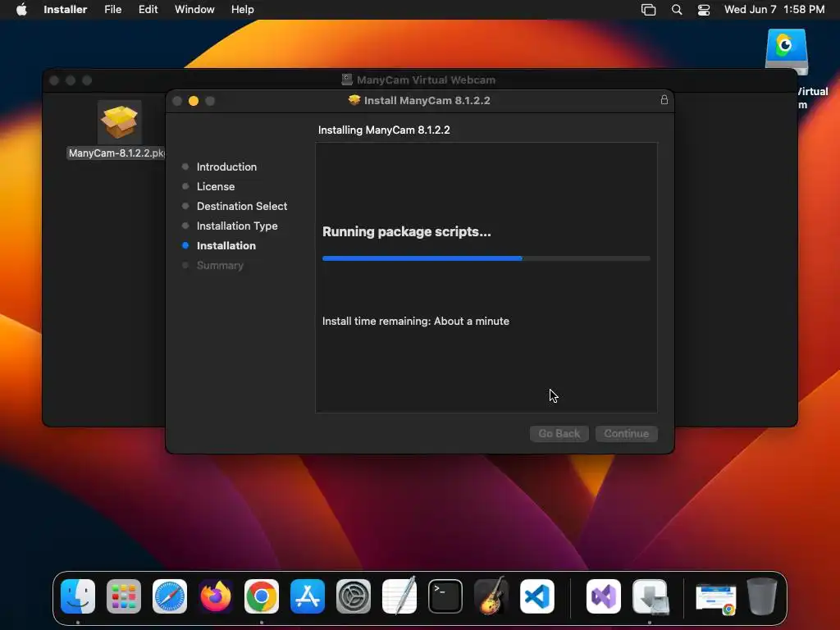Click the disk icon in ManyCam Virtual Webcam title
This screenshot has width=840, height=630.
347,80
